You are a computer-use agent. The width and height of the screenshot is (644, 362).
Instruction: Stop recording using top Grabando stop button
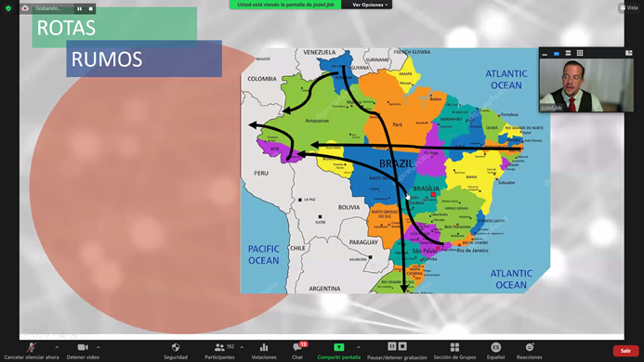pyautogui.click(x=91, y=8)
